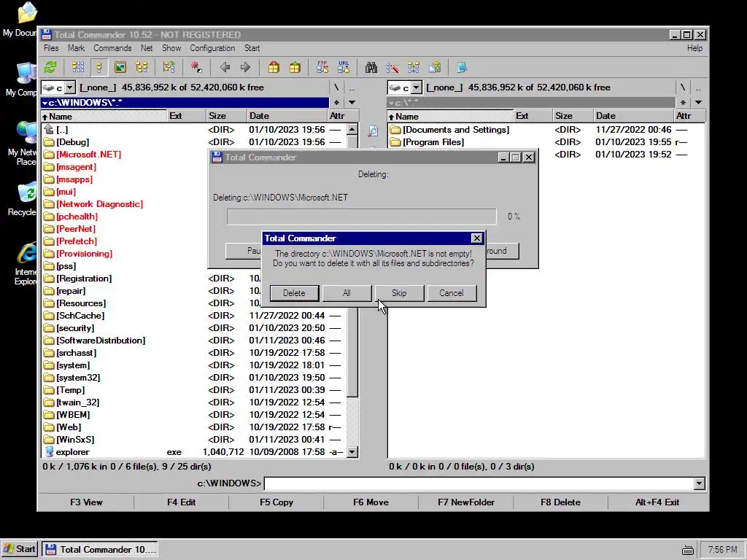
Task: Click into the c:\WINDOWS> command line field
Action: pyautogui.click(x=479, y=483)
